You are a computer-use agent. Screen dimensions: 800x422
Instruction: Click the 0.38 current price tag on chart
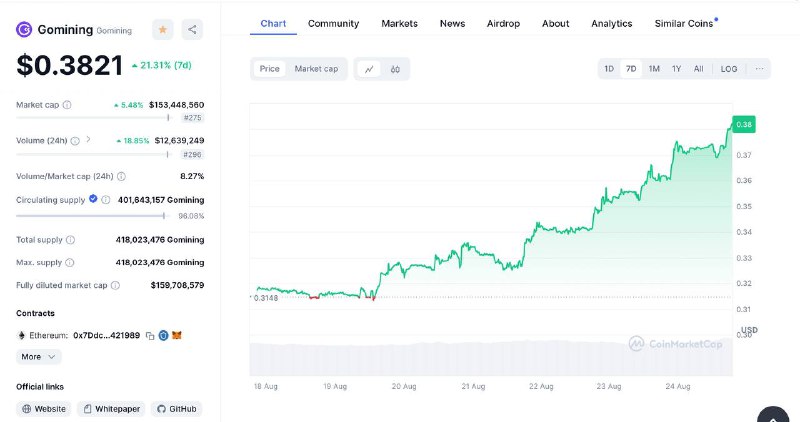(744, 125)
